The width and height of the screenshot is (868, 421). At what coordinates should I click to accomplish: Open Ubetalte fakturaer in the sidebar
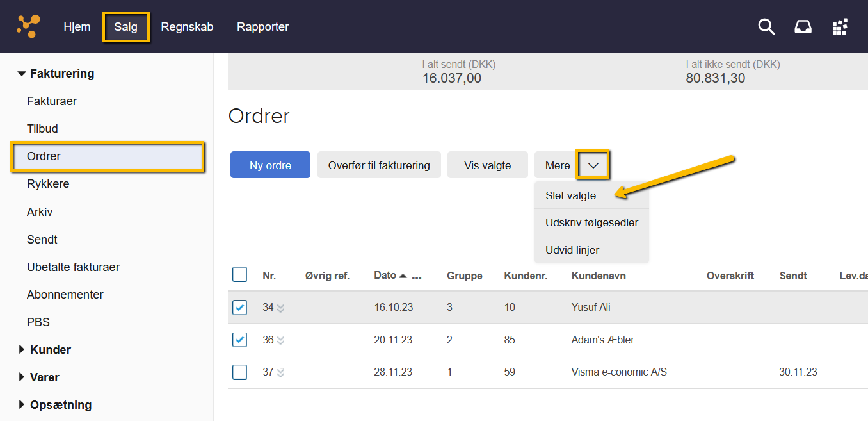(73, 267)
